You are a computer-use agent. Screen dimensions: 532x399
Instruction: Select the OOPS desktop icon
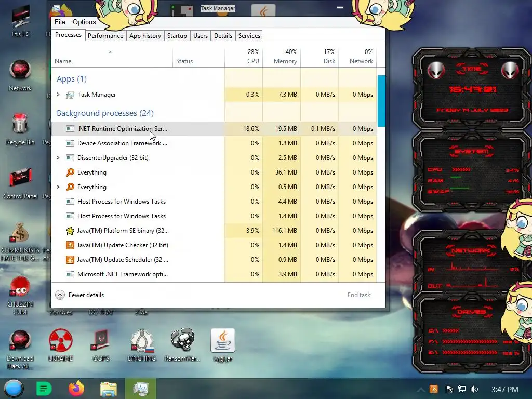(101, 345)
